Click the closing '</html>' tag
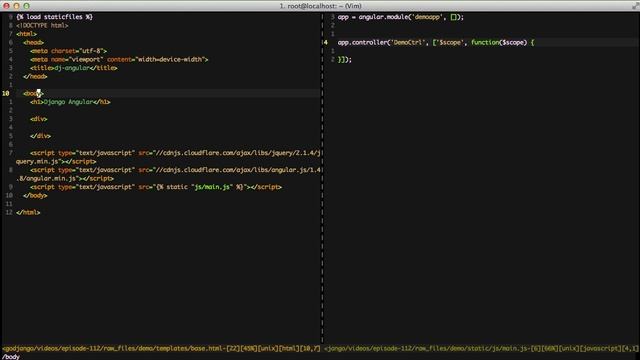 click(x=28, y=212)
